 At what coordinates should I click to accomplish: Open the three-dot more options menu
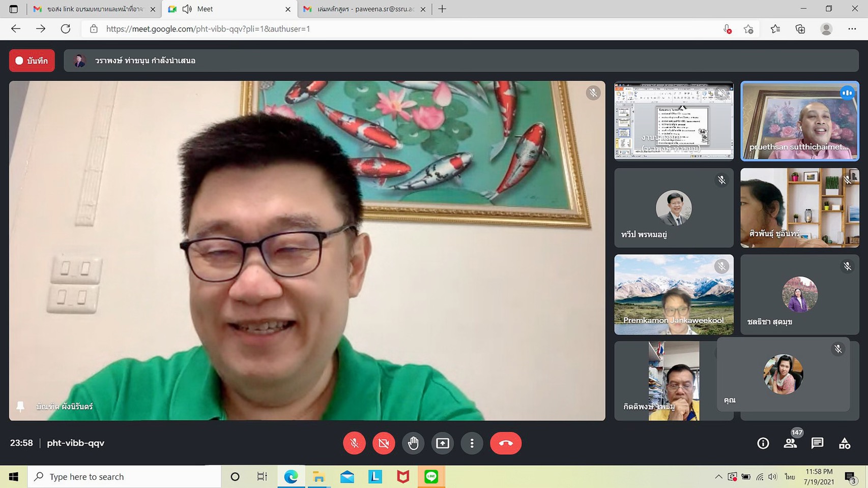pyautogui.click(x=472, y=443)
